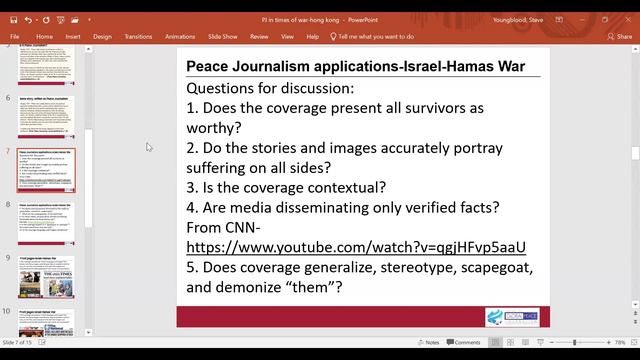Viewport: 640px width, 360px height.
Task: Open the File tab
Action: 15,36
